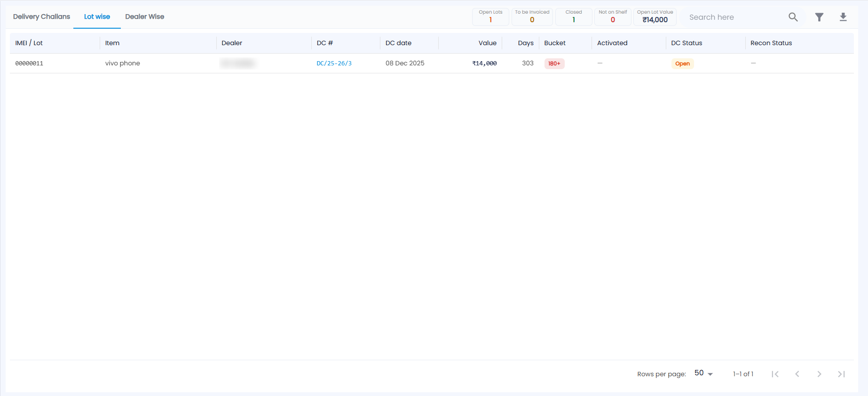The width and height of the screenshot is (868, 396).
Task: Open delivery challan DC/25-26/3 link
Action: (334, 63)
